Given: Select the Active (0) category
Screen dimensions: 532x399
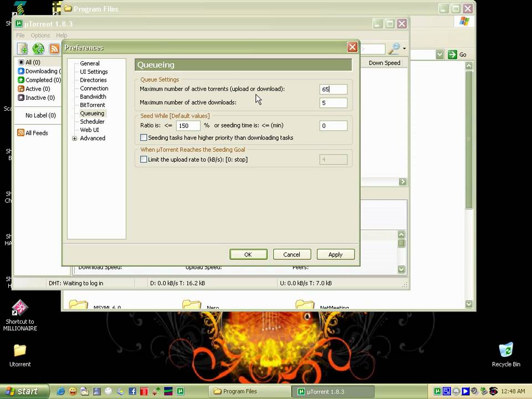Looking at the screenshot, I should click(x=34, y=89).
